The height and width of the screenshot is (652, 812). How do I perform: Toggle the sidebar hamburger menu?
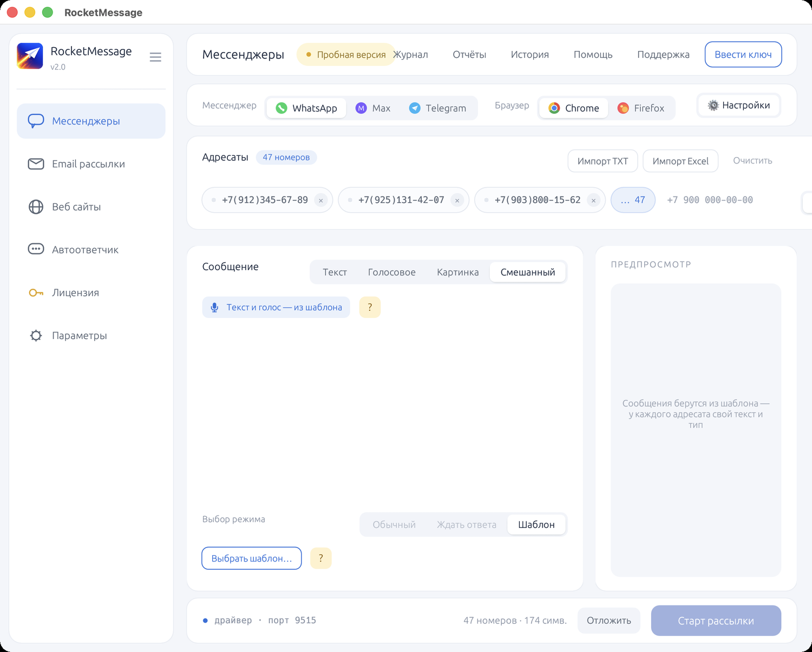pyautogui.click(x=155, y=57)
